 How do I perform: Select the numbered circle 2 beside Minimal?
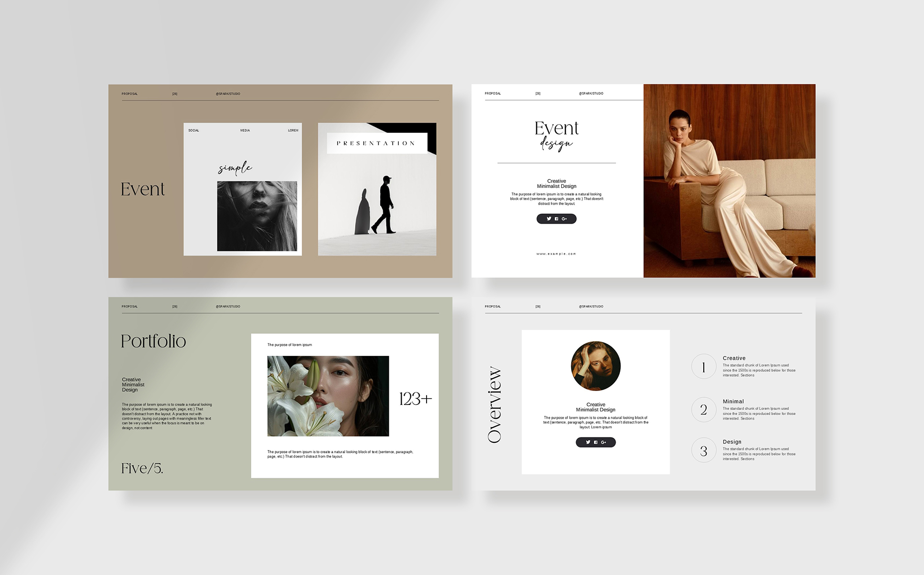click(703, 410)
